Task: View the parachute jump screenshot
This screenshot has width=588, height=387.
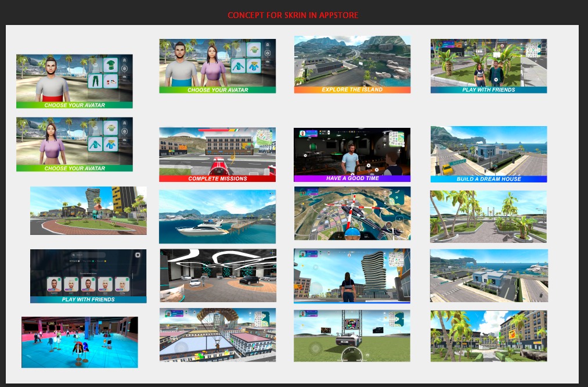Action: (x=217, y=335)
